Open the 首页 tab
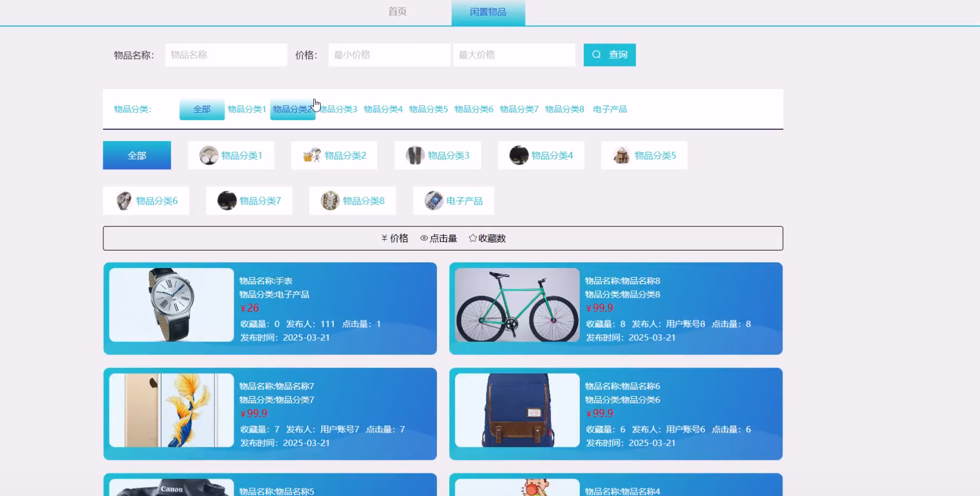 pos(397,12)
